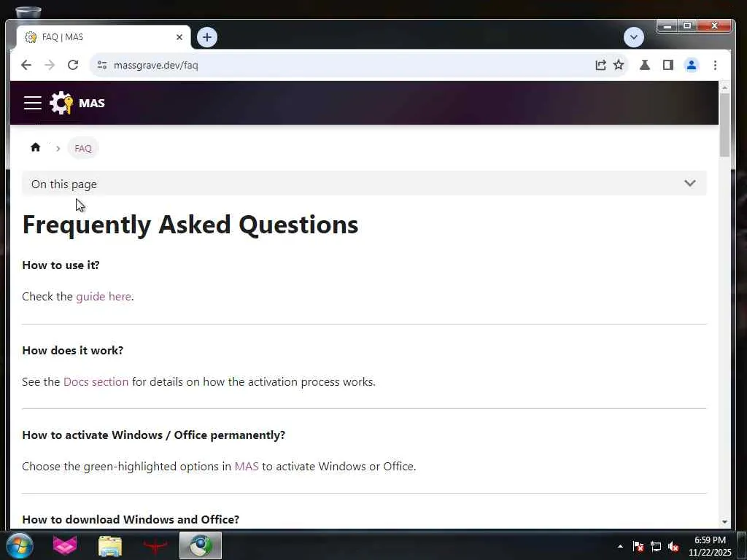Click the vertical scrollbar thumb

(x=724, y=125)
